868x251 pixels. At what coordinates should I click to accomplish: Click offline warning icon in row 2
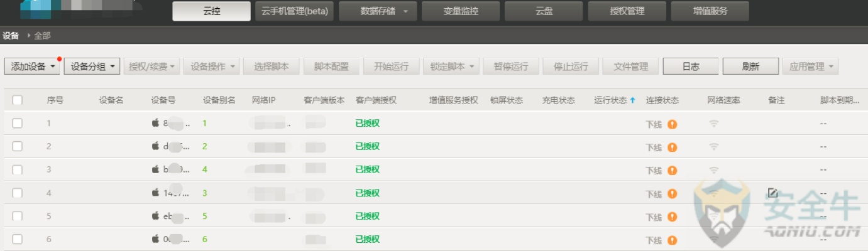672,147
